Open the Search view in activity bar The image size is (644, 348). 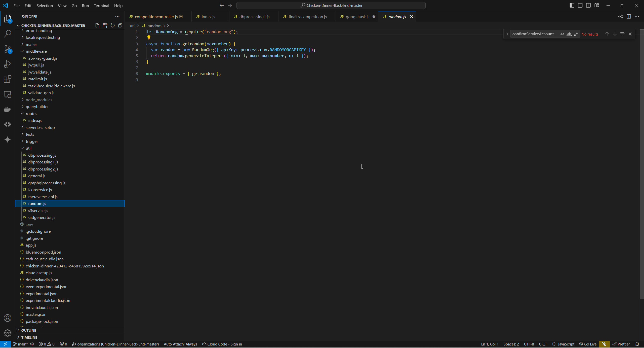point(8,33)
